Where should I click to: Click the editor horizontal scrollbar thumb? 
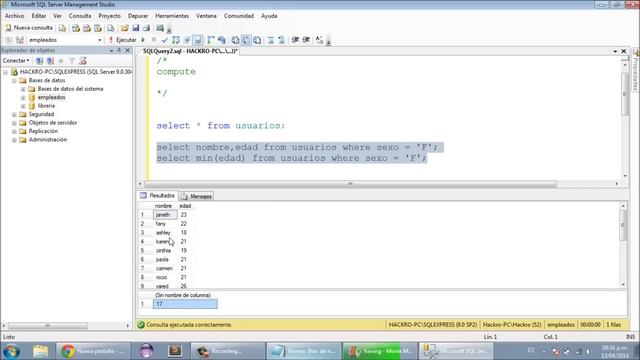tap(350, 184)
